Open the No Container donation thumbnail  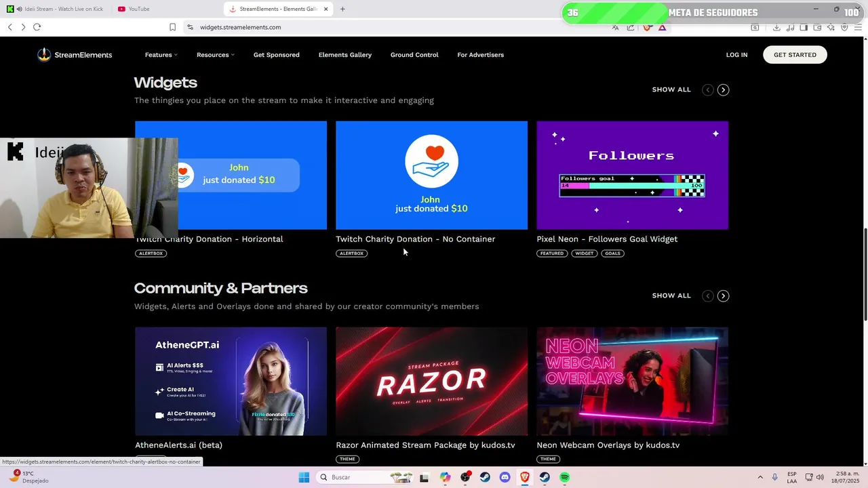pyautogui.click(x=431, y=176)
